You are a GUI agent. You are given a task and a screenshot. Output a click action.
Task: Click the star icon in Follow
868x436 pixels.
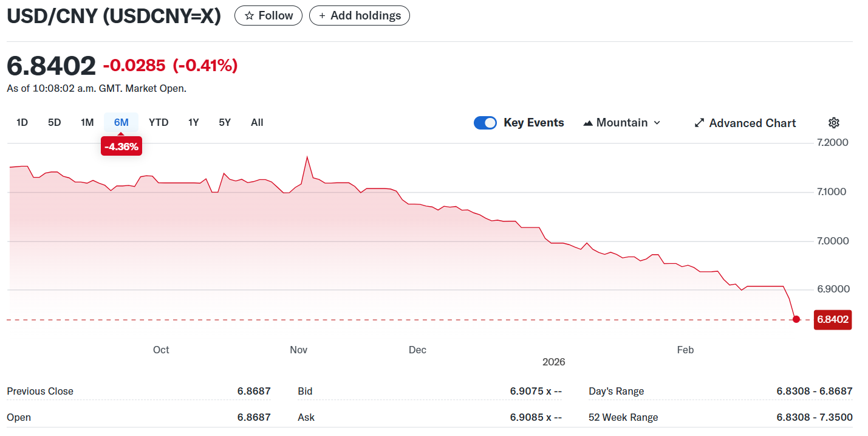tap(249, 16)
